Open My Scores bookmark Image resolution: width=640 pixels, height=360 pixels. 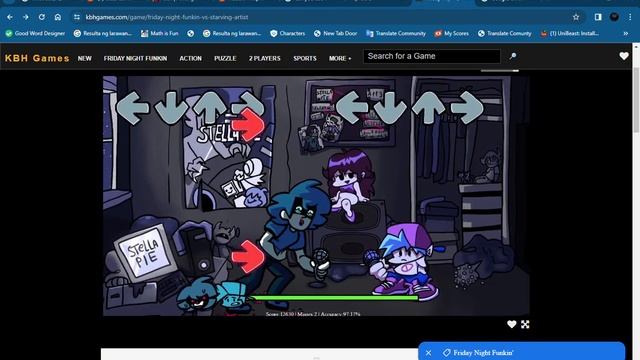coord(451,33)
